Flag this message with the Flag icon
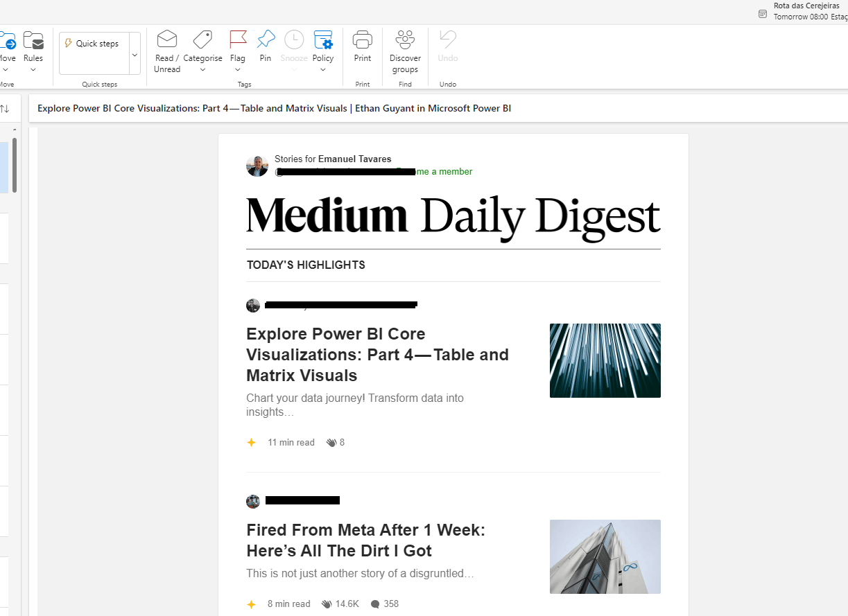 click(238, 39)
